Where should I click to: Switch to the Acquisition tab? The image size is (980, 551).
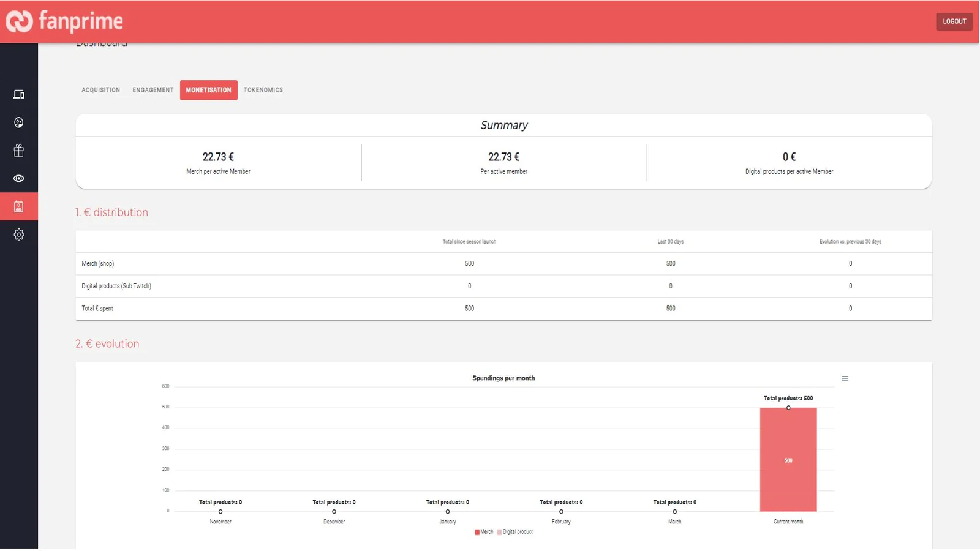click(101, 90)
